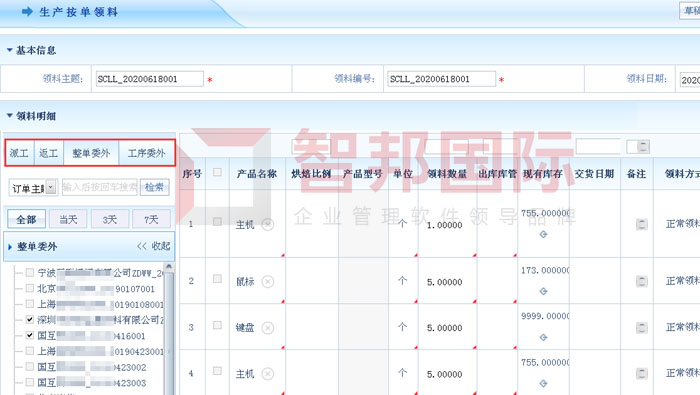The height and width of the screenshot is (395, 700).
Task: Toggle select-all checkbox in table header
Action: point(217,172)
